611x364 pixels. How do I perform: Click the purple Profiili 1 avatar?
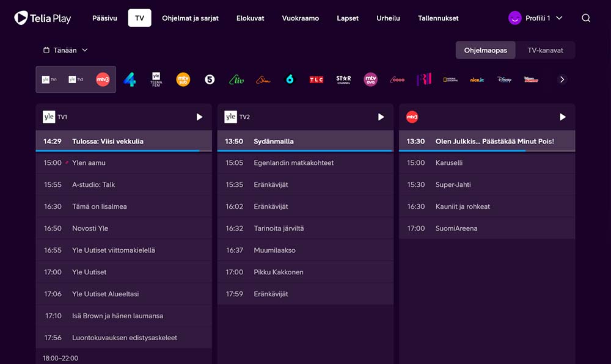[514, 18]
